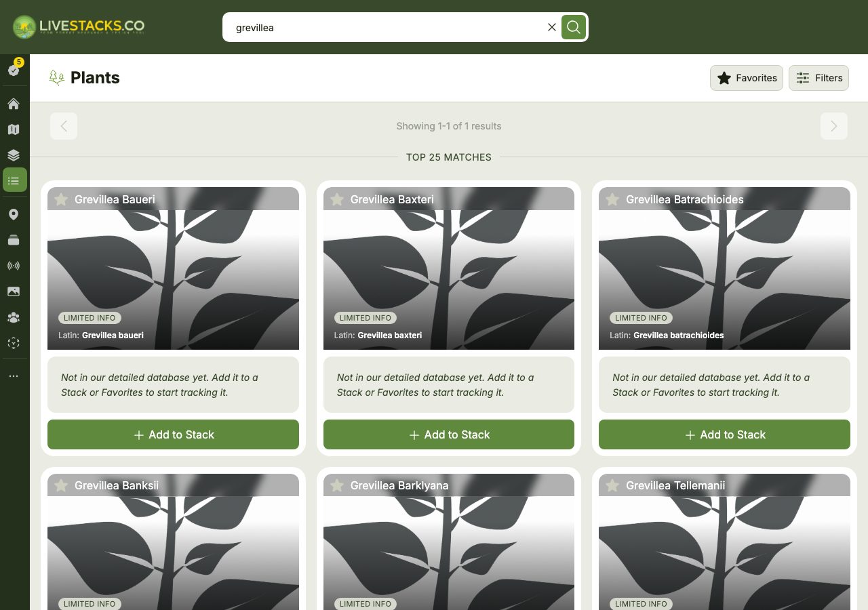This screenshot has height=610, width=868.
Task: Open the Map icon in the sidebar
Action: click(14, 129)
